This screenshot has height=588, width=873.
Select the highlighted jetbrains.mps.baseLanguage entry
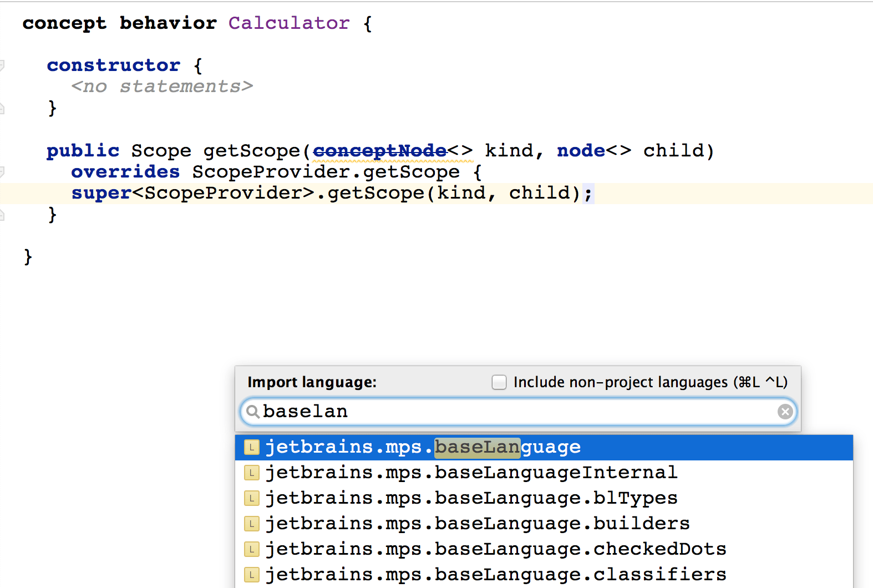click(423, 447)
